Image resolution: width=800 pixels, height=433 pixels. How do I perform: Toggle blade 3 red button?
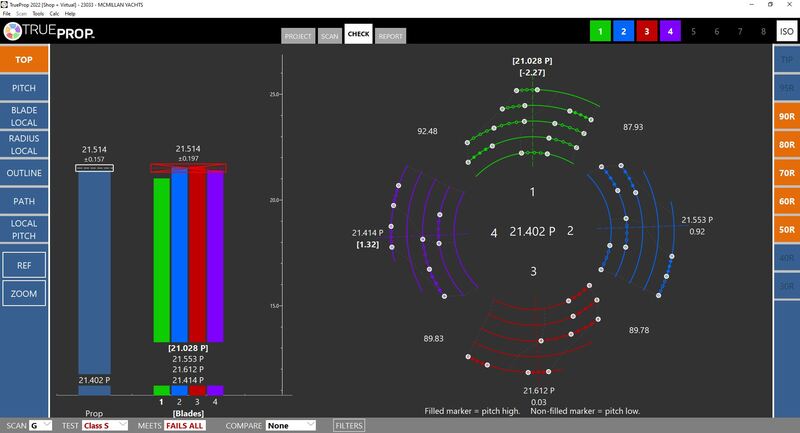pos(649,33)
